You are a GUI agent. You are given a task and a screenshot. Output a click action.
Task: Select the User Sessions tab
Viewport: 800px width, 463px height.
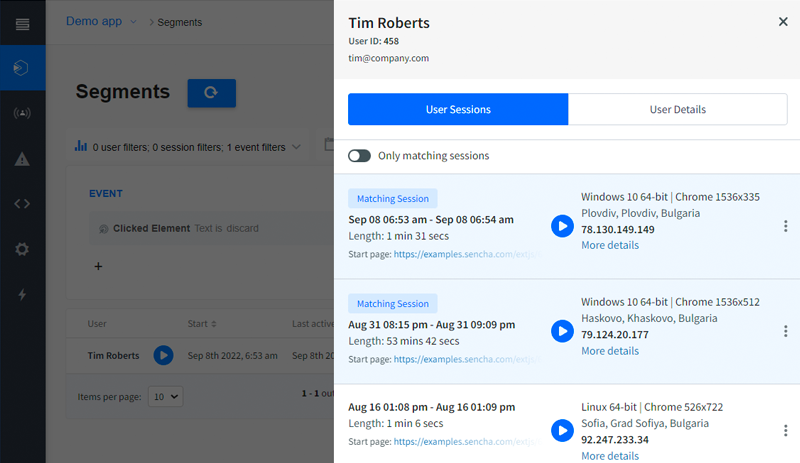pos(458,109)
